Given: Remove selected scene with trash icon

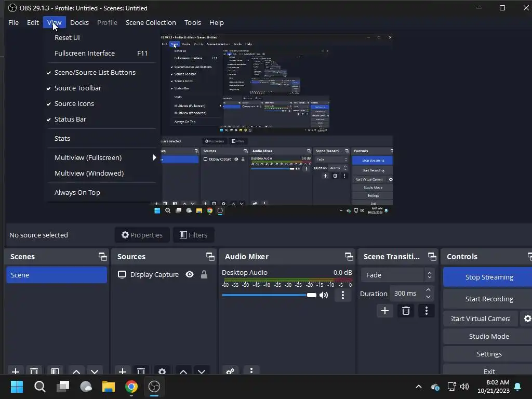Looking at the screenshot, I should 34,371.
